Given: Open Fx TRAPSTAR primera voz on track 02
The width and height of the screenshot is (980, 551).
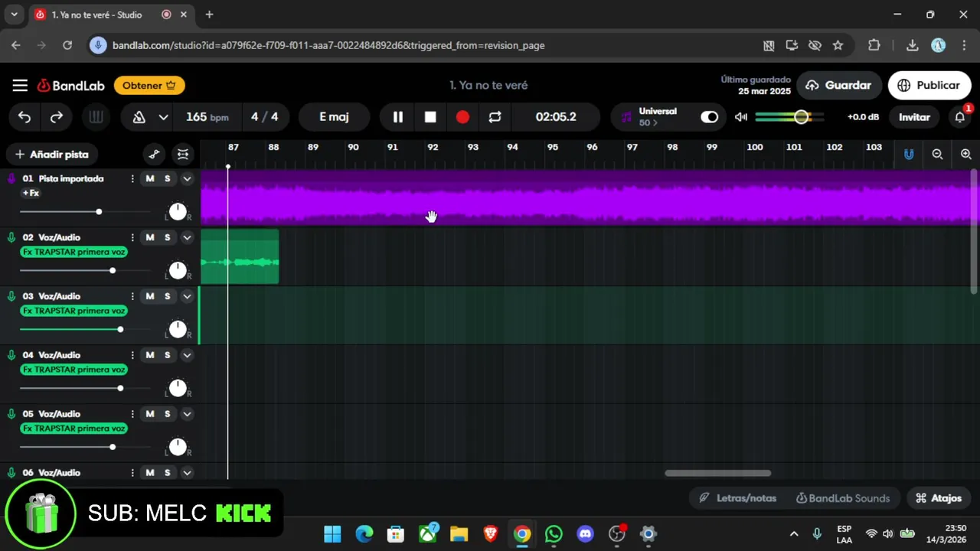Looking at the screenshot, I should tap(73, 252).
